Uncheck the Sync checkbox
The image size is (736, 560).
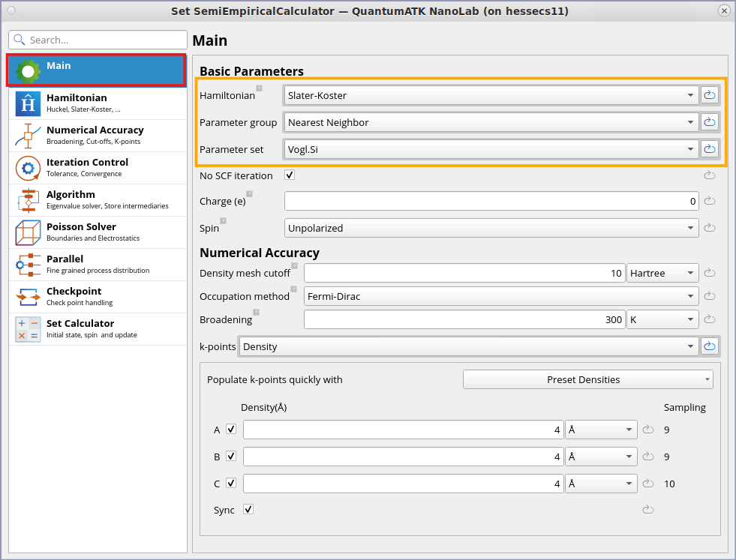point(248,510)
